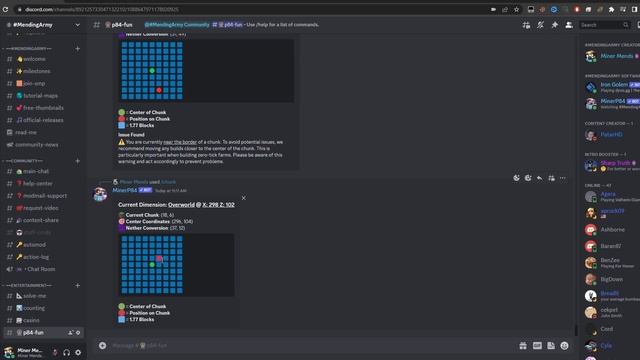This screenshot has width=640, height=360.
Task: Open Iron Golem bot member profile
Action: [611, 87]
